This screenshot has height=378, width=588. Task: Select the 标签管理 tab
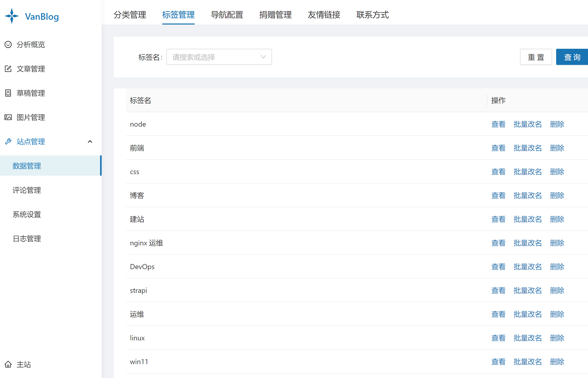(x=178, y=15)
